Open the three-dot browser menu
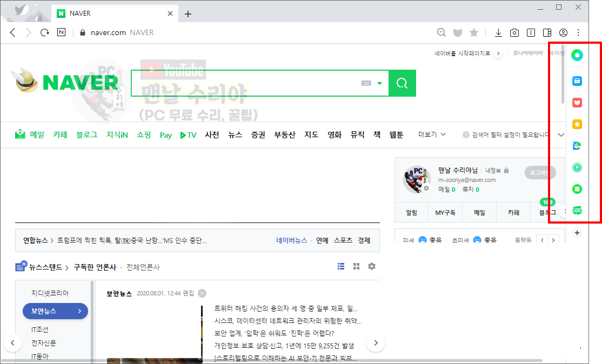This screenshot has height=364, width=602. (578, 32)
